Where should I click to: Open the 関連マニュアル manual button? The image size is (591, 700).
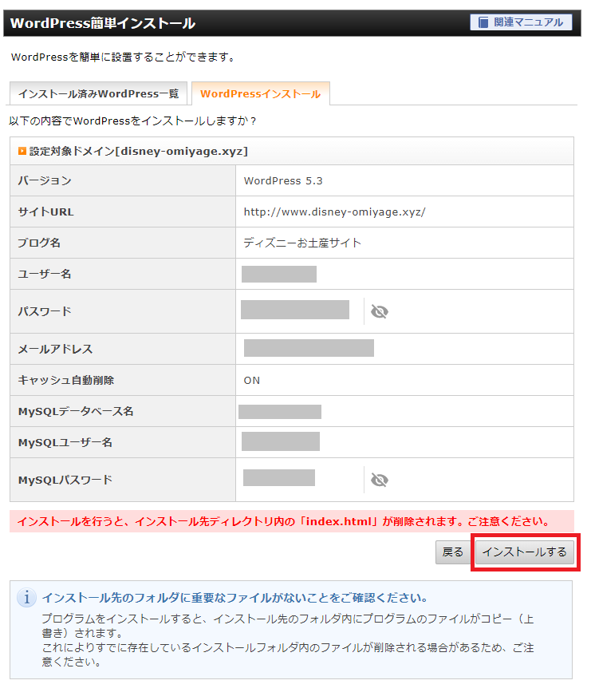(x=521, y=22)
